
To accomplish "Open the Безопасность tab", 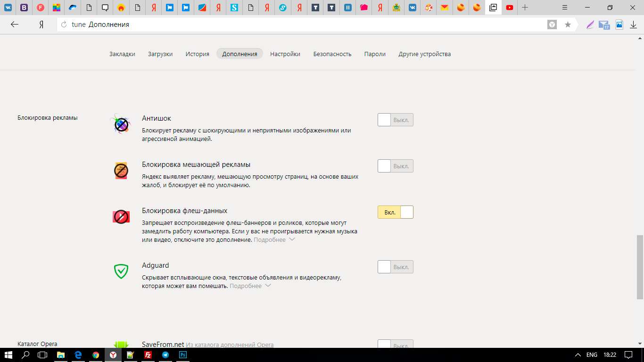I will (x=332, y=54).
